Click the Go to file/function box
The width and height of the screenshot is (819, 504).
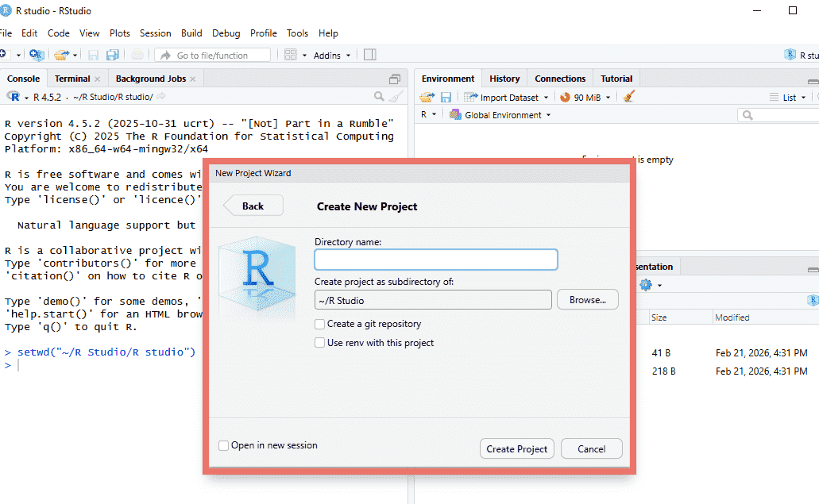[x=213, y=55]
